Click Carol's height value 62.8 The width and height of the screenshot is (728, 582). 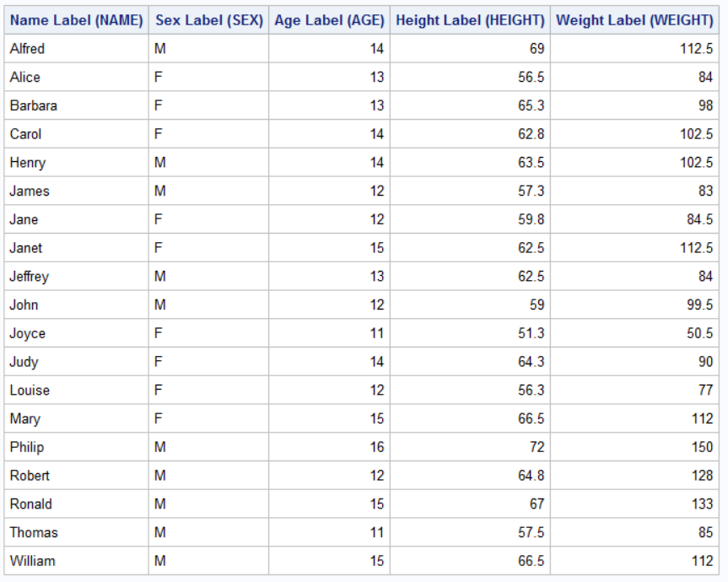coord(531,134)
